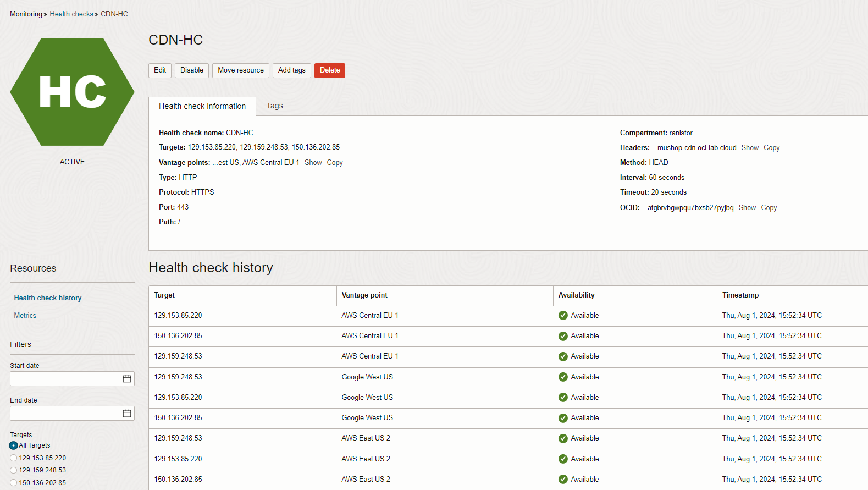Click the Available checkmark in last AWS East US 2 row
The image size is (868, 490).
coord(563,480)
